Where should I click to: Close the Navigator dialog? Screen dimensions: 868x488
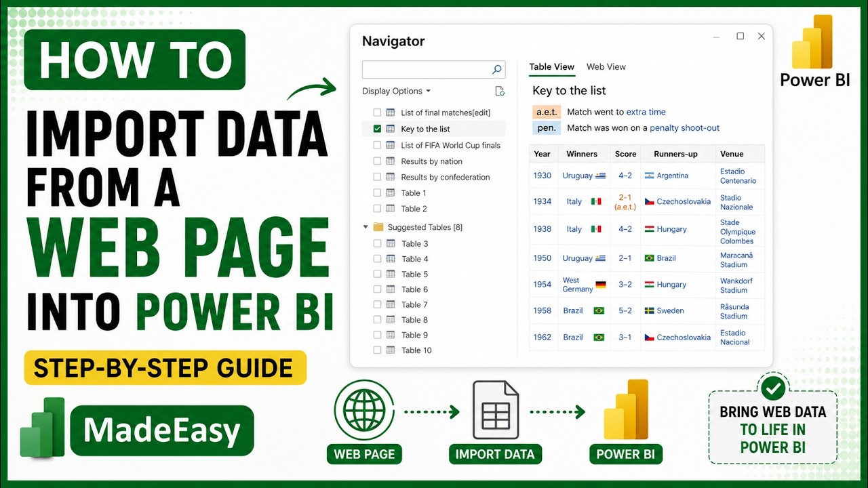[x=761, y=36]
